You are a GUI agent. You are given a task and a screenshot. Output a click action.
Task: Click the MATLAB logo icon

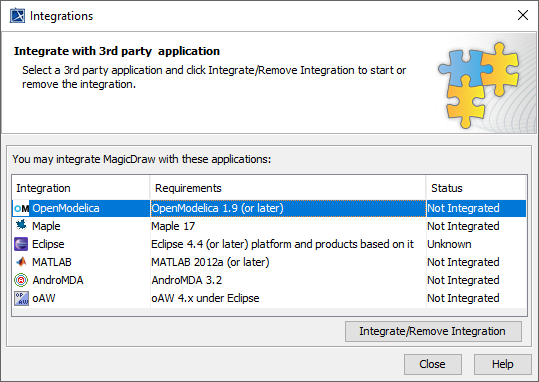[x=21, y=262]
